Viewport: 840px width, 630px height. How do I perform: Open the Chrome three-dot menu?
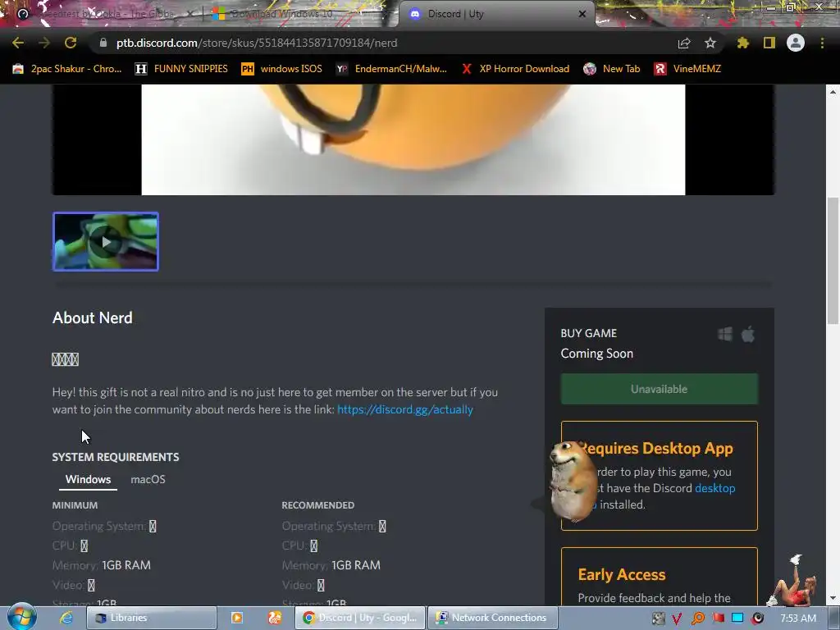click(822, 43)
